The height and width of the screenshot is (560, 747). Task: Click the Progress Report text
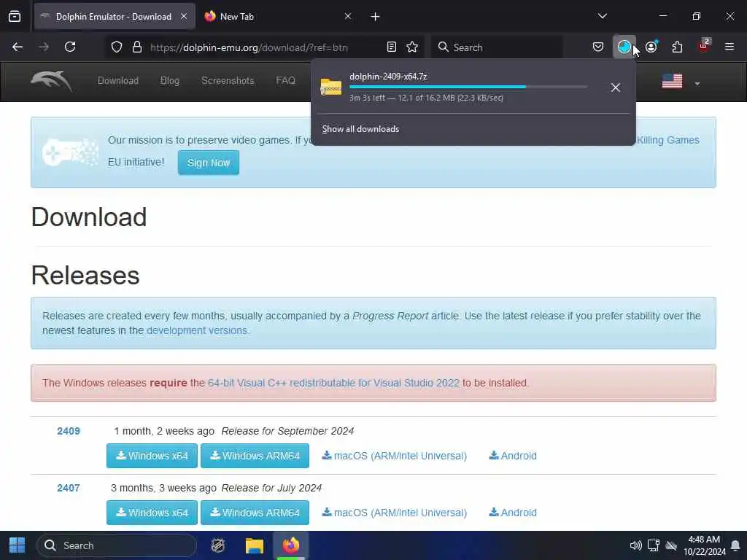coord(390,316)
